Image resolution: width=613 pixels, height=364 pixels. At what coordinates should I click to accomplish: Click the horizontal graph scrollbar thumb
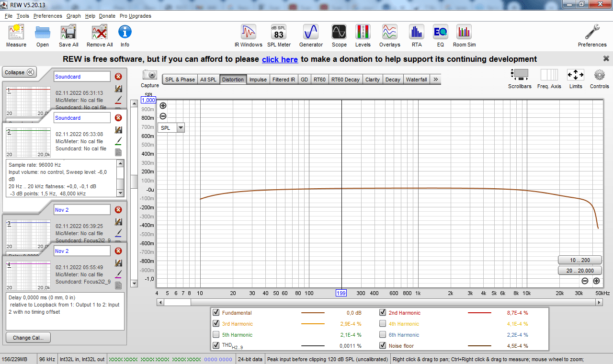177,302
